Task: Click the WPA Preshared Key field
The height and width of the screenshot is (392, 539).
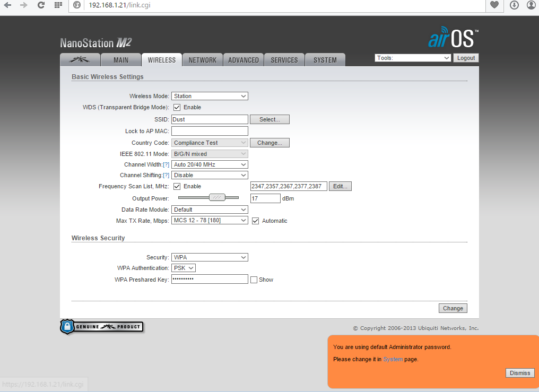Action: click(210, 279)
